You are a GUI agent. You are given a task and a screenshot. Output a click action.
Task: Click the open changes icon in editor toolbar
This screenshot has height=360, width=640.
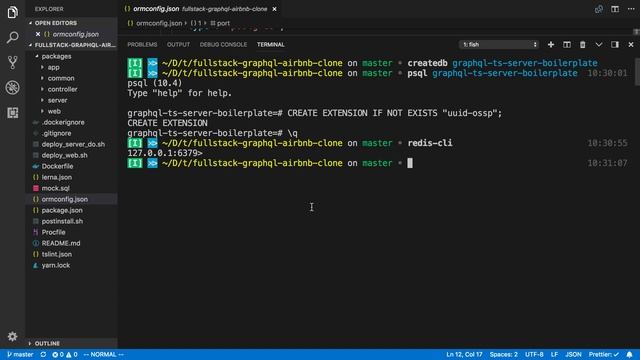[x=598, y=9]
